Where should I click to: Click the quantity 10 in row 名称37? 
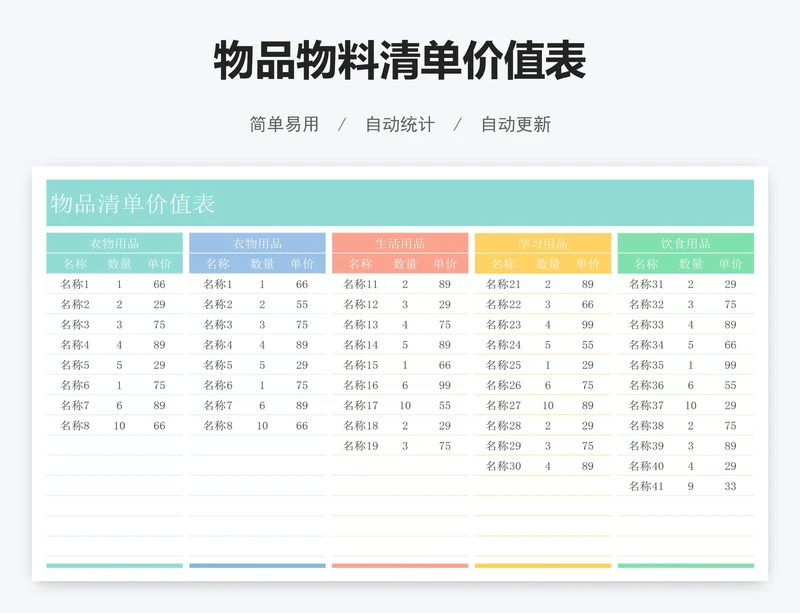pos(691,405)
